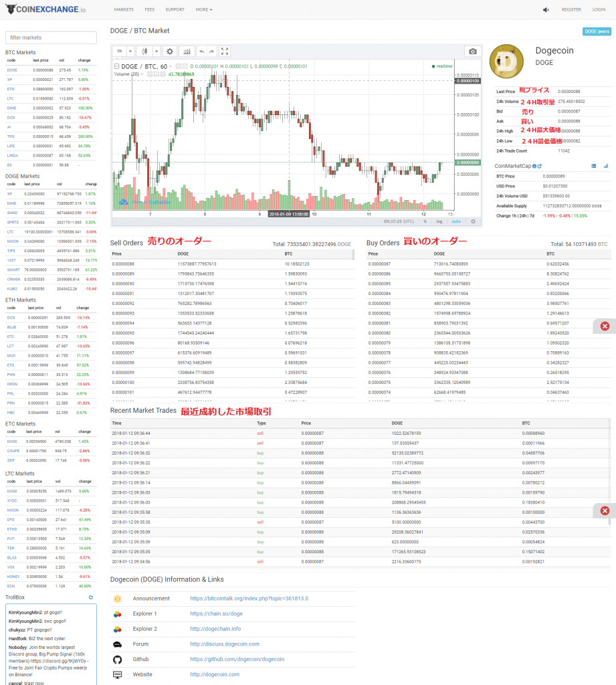Open the 1h timeframe dropdown arrow
The image size is (616, 685).
click(x=130, y=52)
